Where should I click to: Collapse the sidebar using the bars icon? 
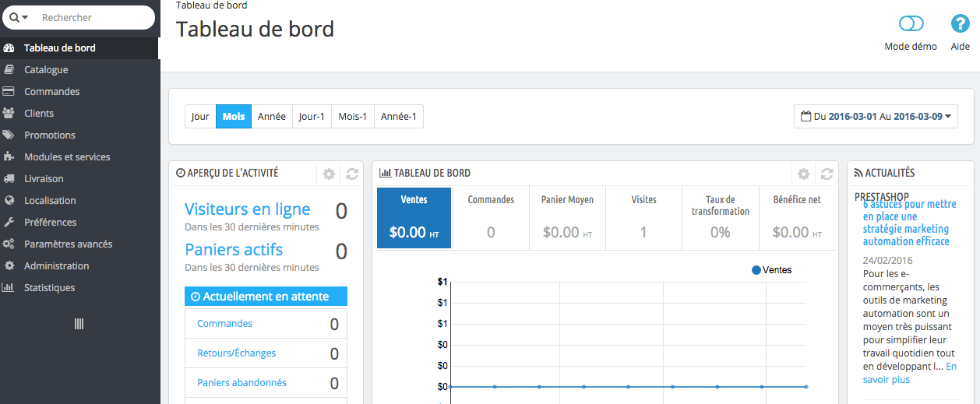click(79, 324)
